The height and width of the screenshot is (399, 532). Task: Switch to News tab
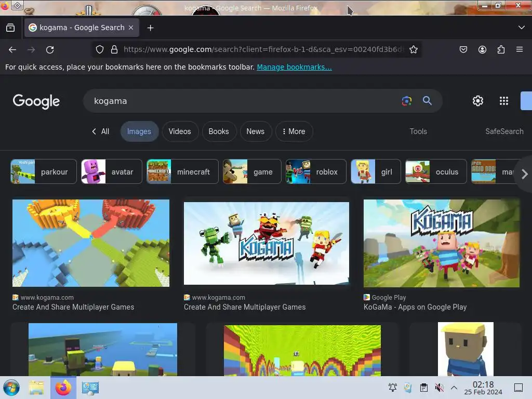[x=256, y=131]
